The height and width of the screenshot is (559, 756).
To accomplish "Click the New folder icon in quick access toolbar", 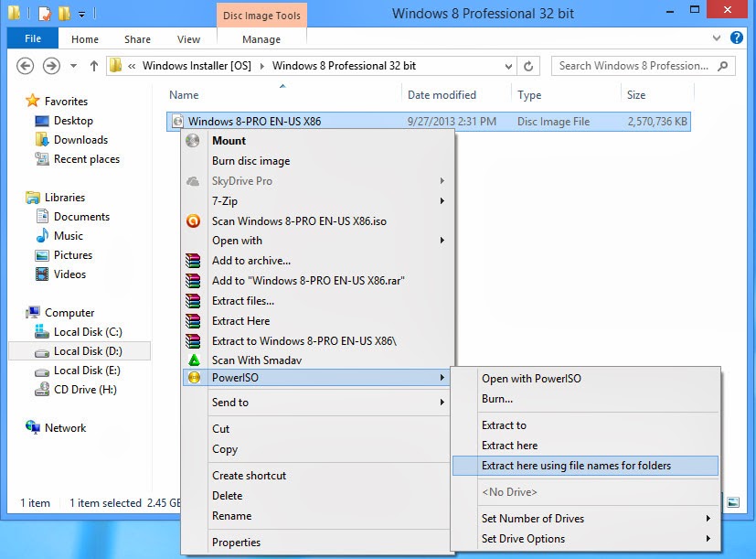I will click(x=64, y=14).
